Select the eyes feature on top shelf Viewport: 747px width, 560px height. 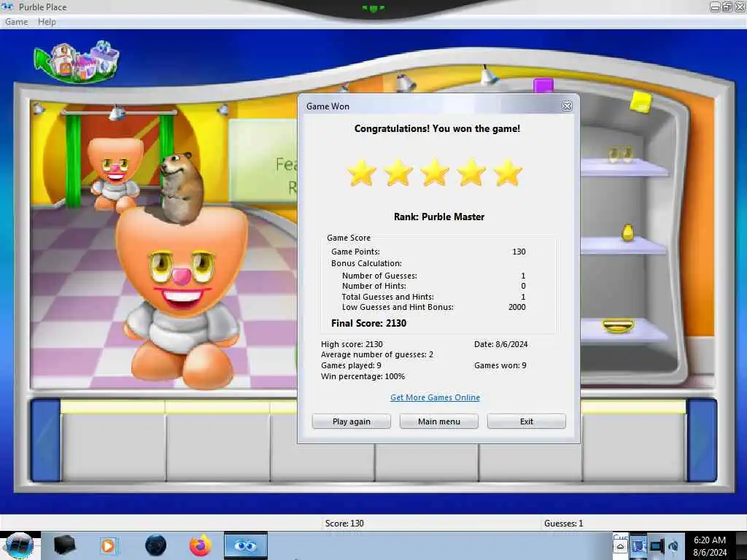[620, 155]
